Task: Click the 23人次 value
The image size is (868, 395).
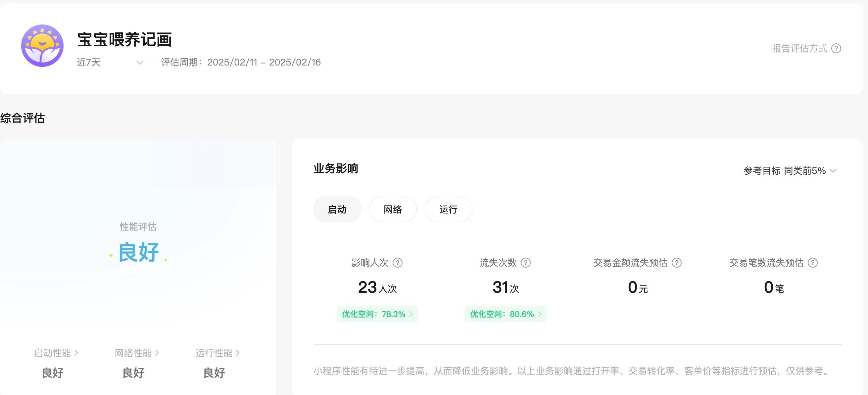Action: 377,287
